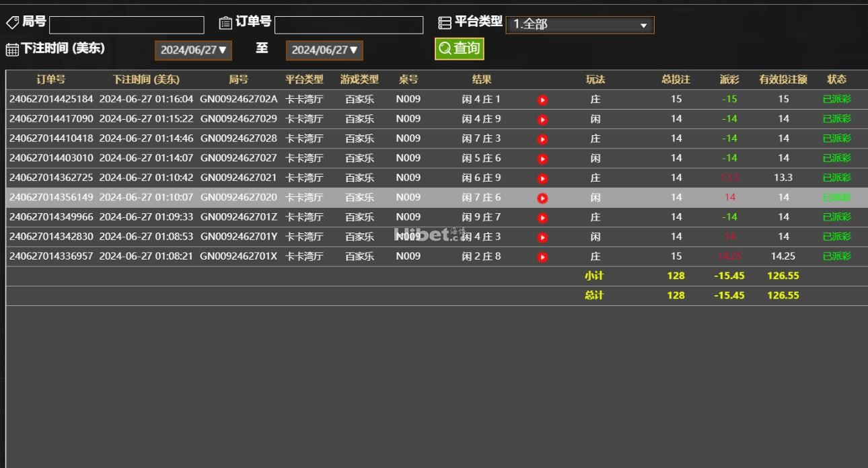Play video replay for order 240627014356149
Image resolution: width=868 pixels, height=468 pixels.
tap(542, 198)
